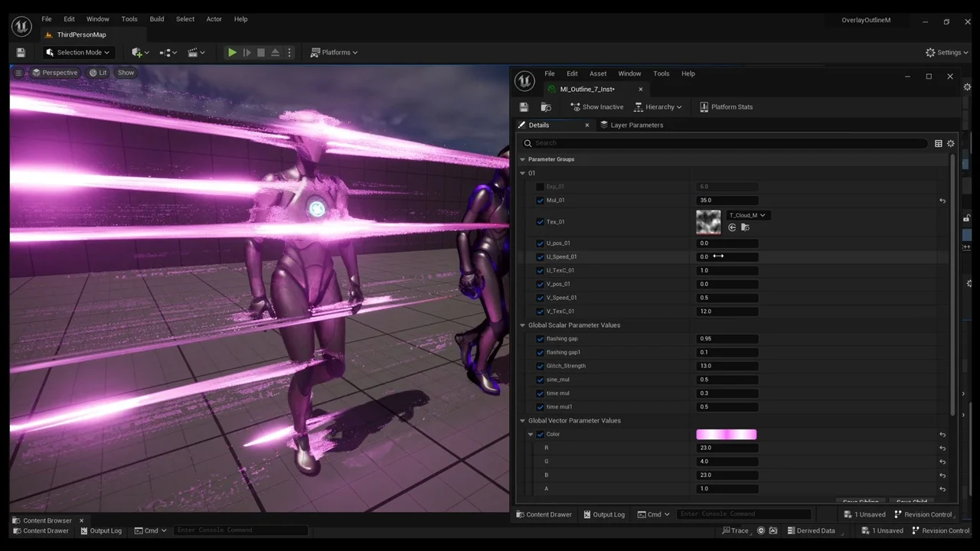Open viewport options hamburger menu
980x551 pixels.
pyautogui.click(x=18, y=73)
